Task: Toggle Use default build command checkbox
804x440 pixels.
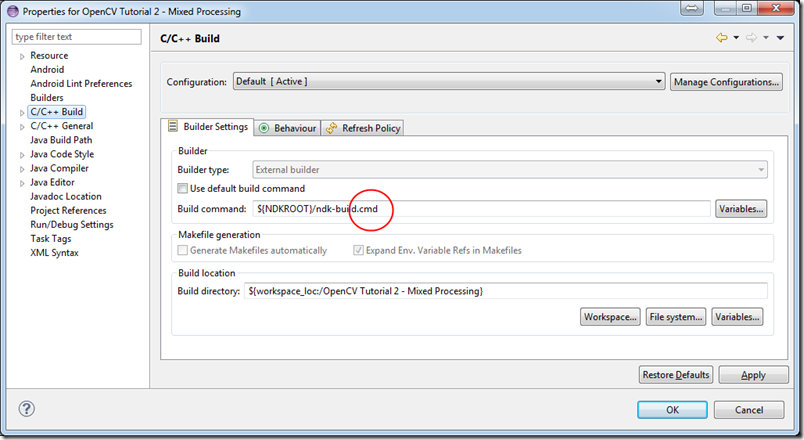Action: point(183,188)
